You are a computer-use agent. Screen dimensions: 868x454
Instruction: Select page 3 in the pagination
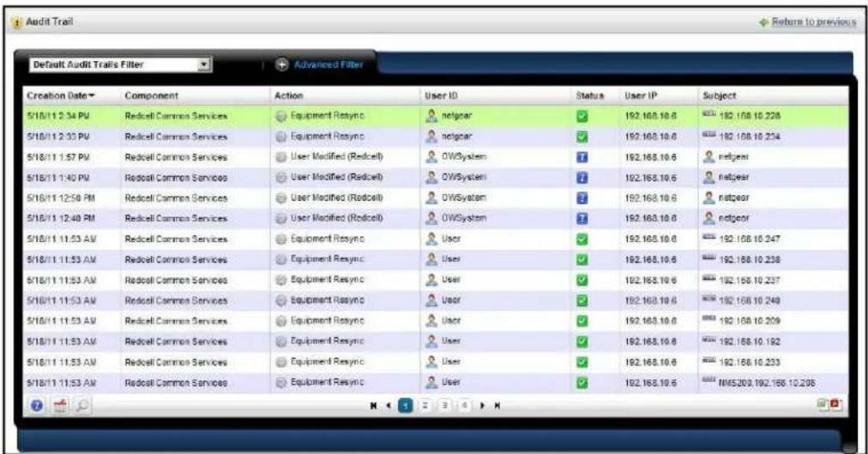point(444,406)
